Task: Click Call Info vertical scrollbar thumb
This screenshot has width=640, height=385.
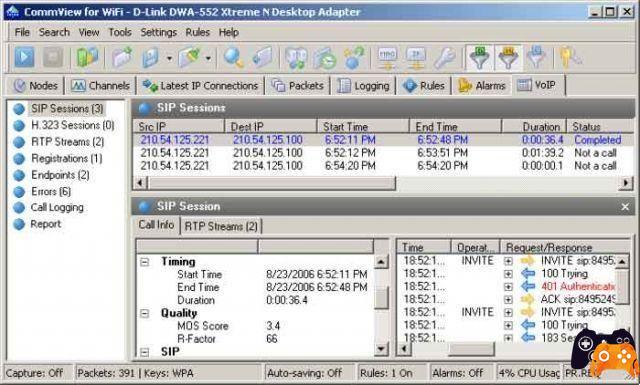Action: click(x=380, y=298)
